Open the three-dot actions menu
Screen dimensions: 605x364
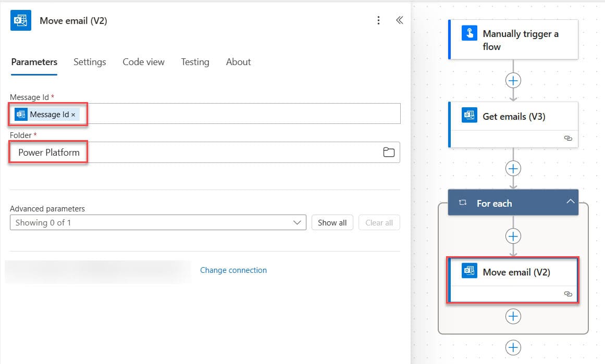tap(379, 20)
